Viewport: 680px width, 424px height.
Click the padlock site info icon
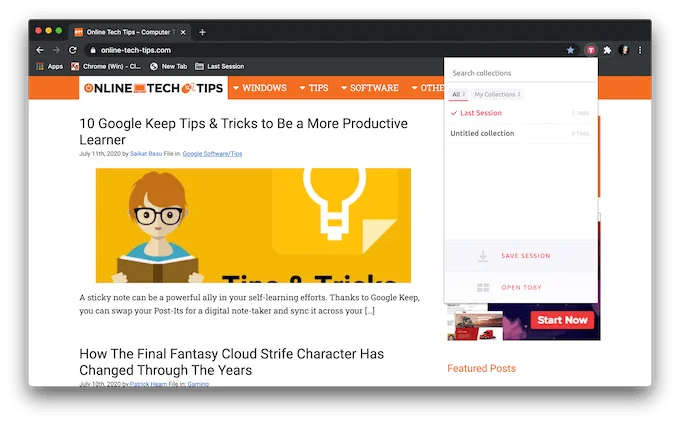click(92, 50)
